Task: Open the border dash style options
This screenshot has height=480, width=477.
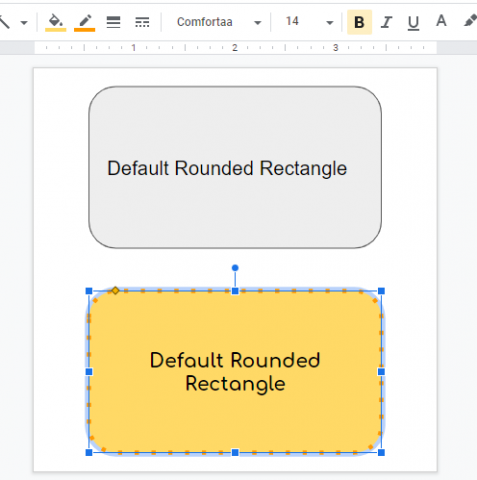Action: coord(142,22)
